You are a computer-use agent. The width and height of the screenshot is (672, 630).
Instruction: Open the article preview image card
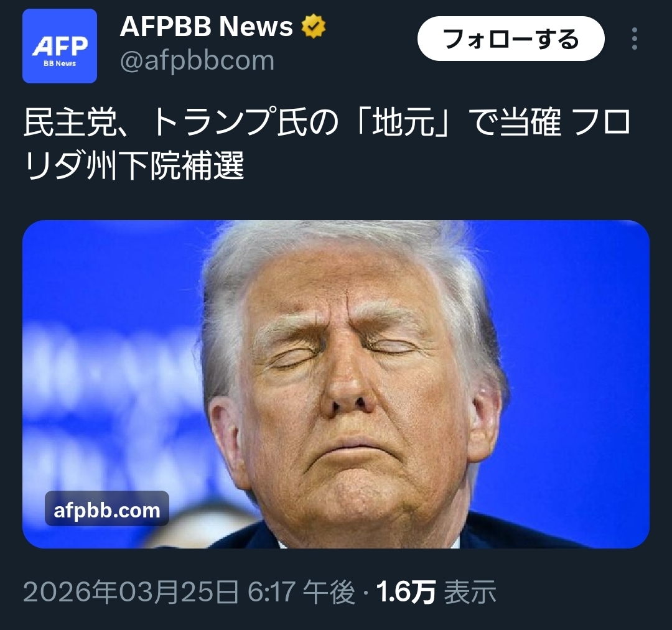[x=336, y=384]
